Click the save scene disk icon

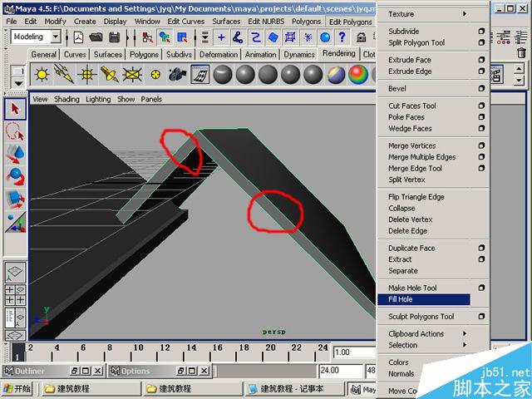pyautogui.click(x=115, y=37)
